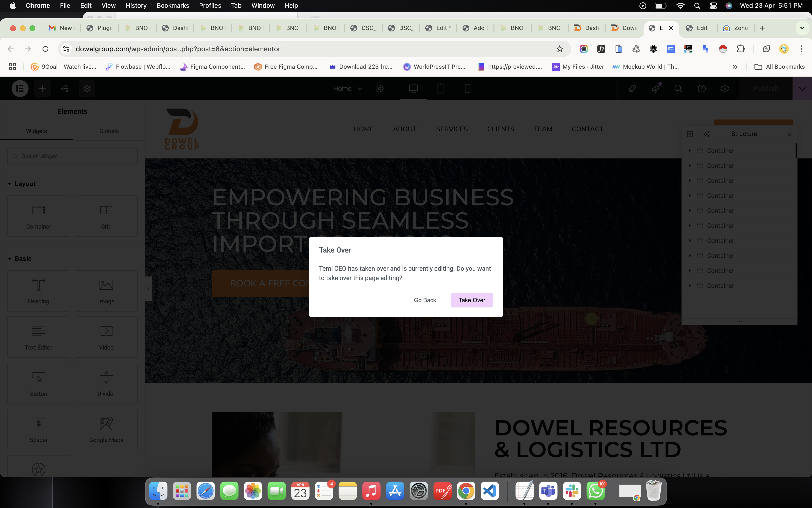Open Finder search magnifier in Elementor bar
Viewport: 812px width, 508px height.
tap(678, 88)
